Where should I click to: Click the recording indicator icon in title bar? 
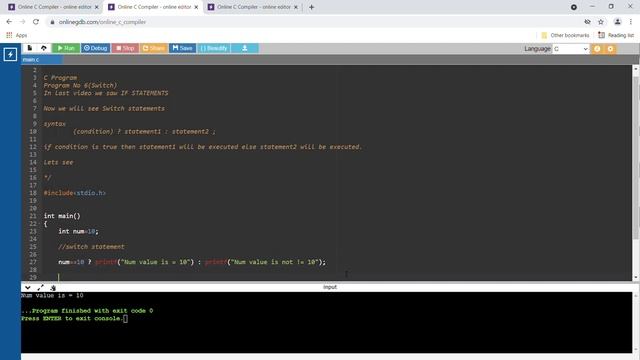click(574, 7)
